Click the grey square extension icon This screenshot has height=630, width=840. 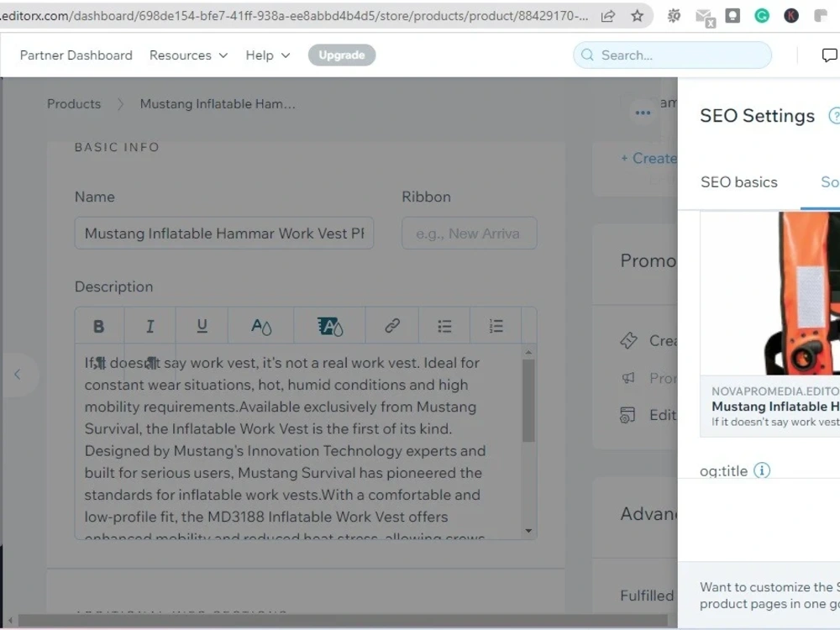click(732, 16)
